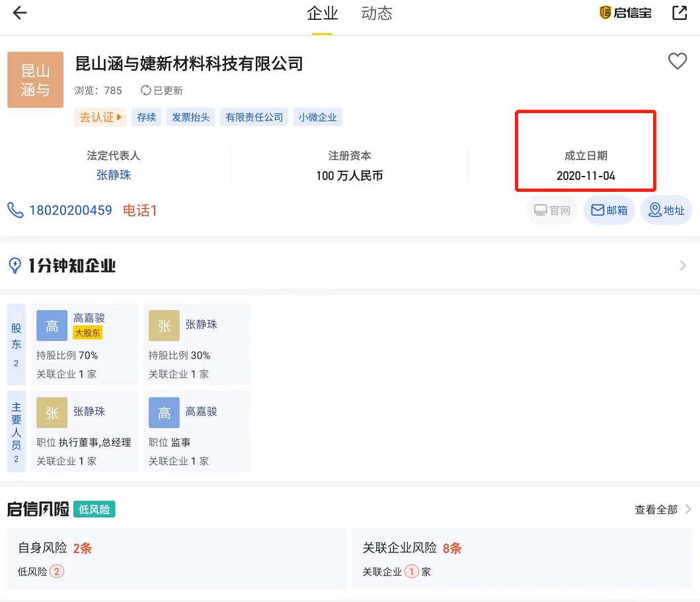Open the 关联企业风险 8条 card
The width and height of the screenshot is (700, 602).
[x=522, y=558]
